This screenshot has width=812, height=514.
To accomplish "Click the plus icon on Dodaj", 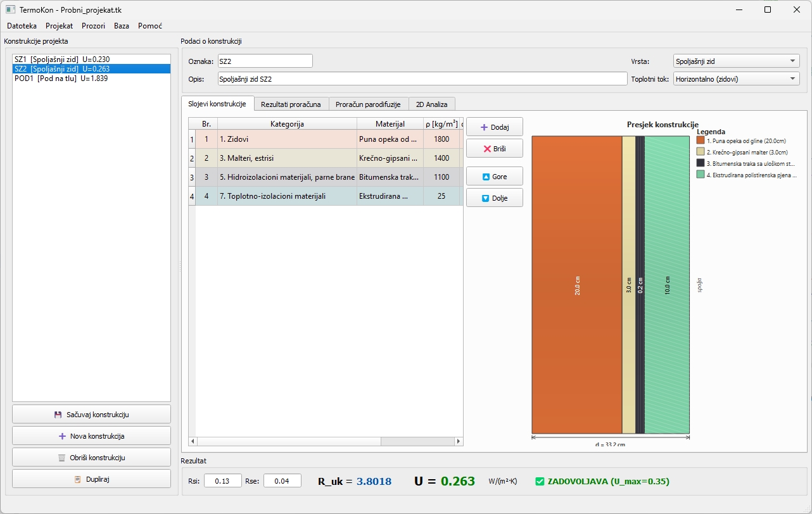I will (x=484, y=127).
